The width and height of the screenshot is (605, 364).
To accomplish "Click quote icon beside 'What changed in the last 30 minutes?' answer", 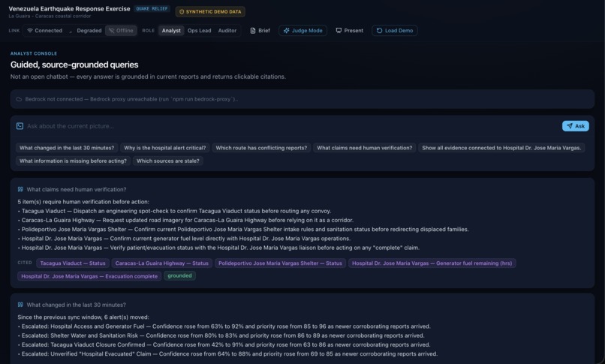I will pyautogui.click(x=20, y=305).
